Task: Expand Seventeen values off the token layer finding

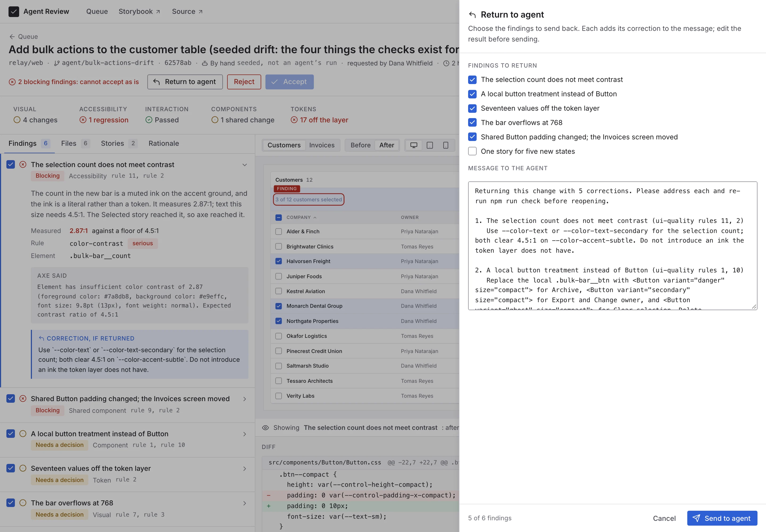Action: (x=244, y=469)
